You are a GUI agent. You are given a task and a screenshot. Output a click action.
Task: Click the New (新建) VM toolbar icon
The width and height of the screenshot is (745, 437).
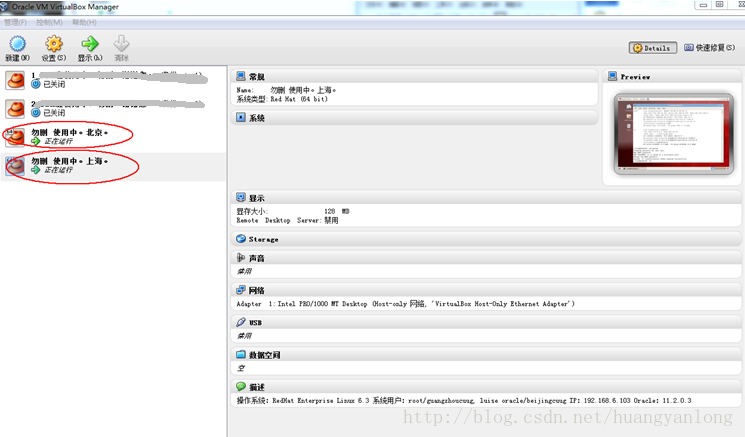(x=18, y=44)
